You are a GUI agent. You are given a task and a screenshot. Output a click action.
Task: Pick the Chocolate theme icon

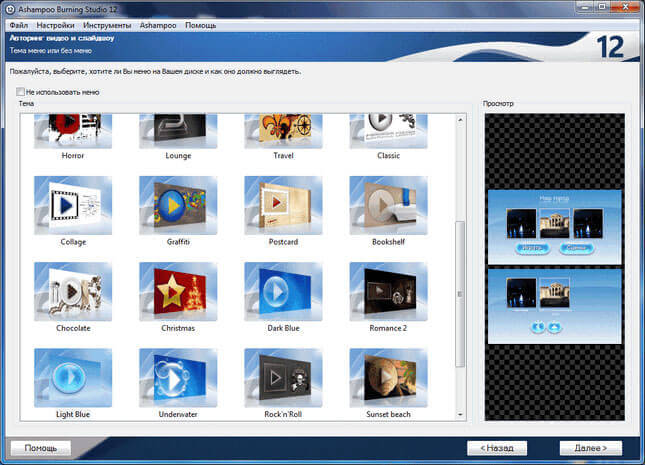[73, 292]
